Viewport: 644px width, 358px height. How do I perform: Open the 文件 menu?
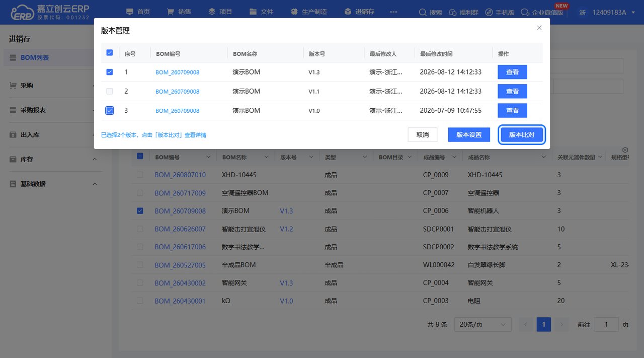(262, 12)
